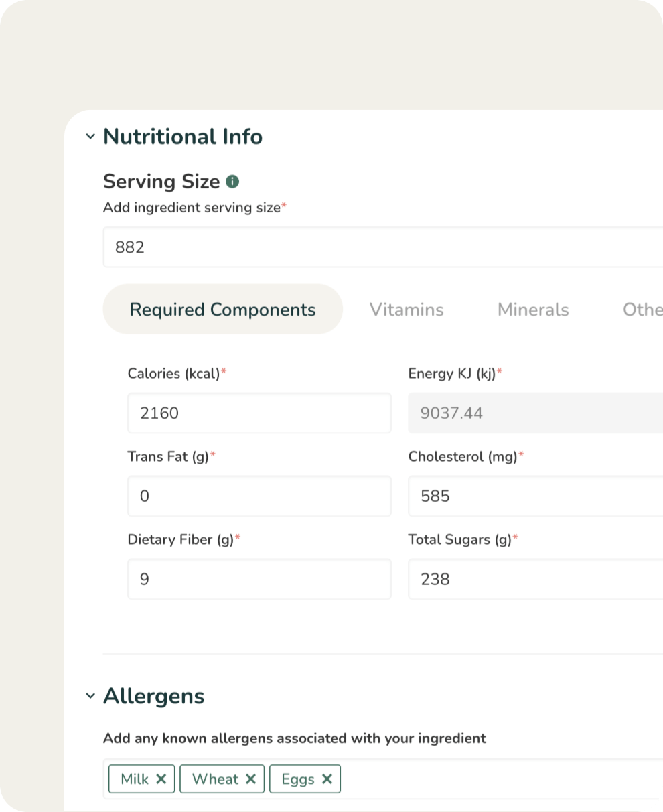Click the allergens tag input area
Image resolution: width=663 pixels, height=812 pixels.
[x=502, y=779]
